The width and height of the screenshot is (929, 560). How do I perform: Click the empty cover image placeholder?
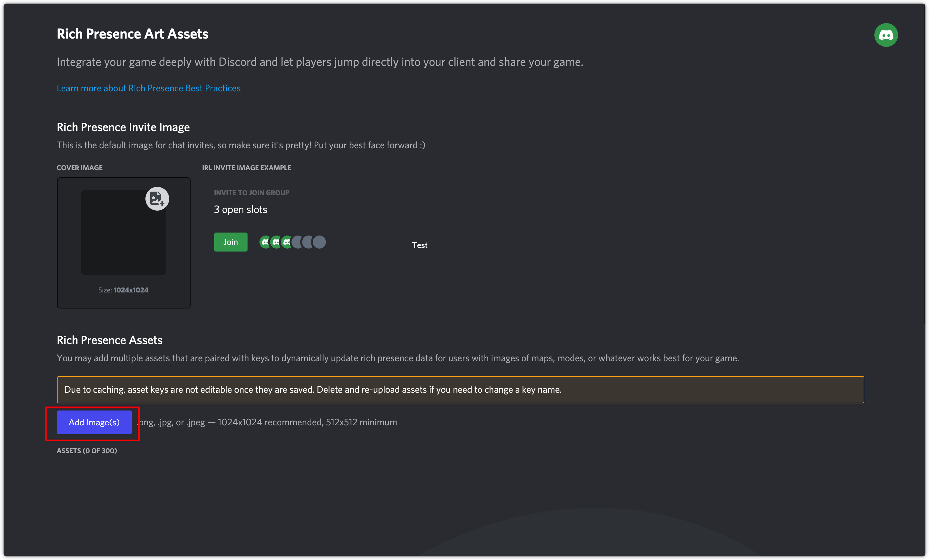click(123, 233)
